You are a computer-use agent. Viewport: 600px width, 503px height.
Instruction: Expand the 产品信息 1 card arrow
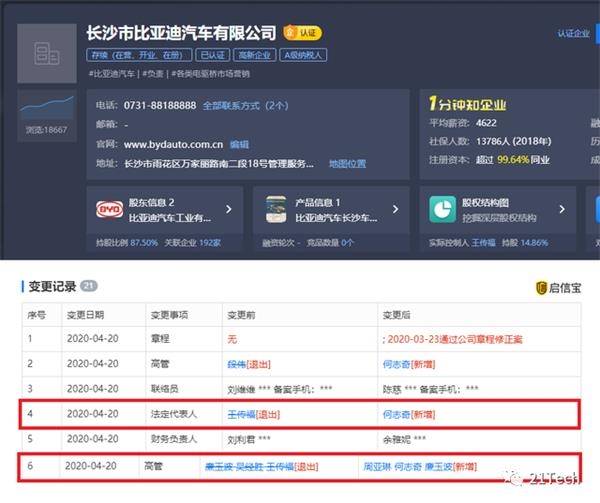(x=395, y=209)
